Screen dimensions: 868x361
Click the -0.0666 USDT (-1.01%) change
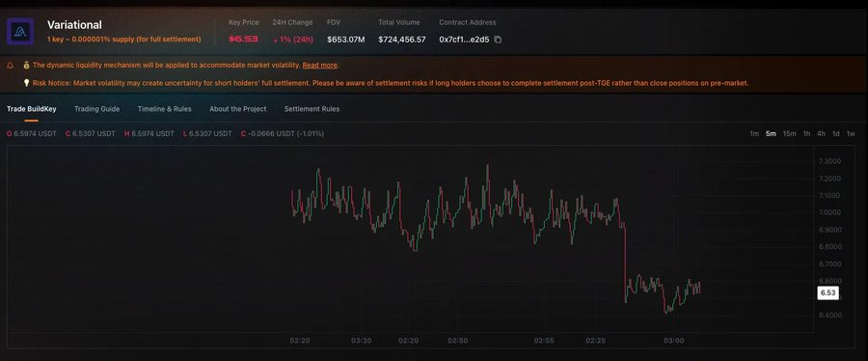[283, 133]
